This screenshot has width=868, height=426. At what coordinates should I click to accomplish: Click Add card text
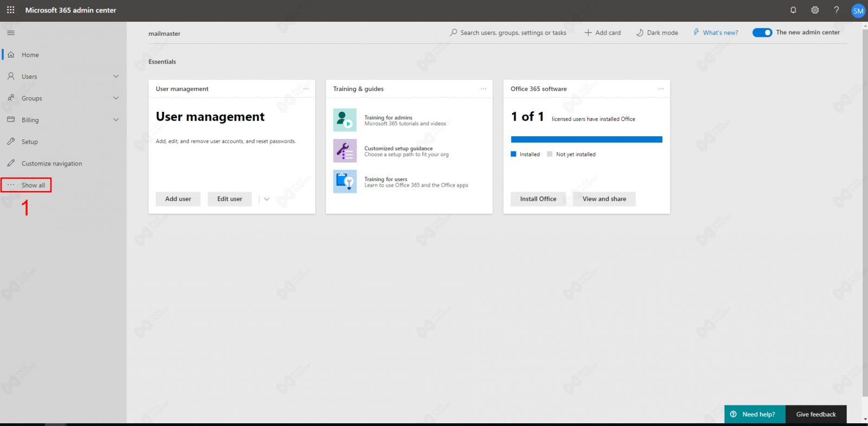(608, 33)
